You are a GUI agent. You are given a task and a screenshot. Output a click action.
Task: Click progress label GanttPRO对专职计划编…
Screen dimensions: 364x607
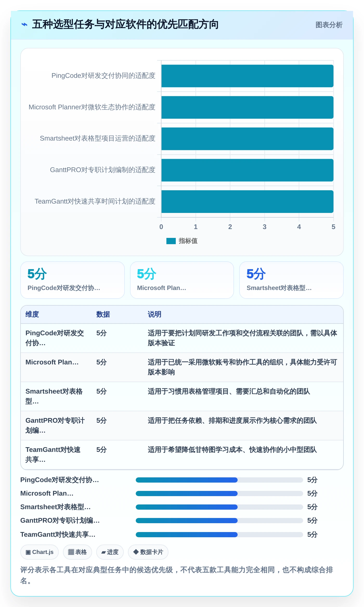click(x=60, y=521)
